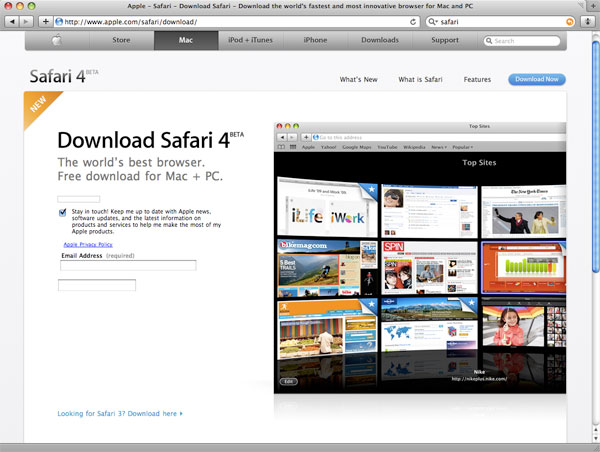600x452 pixels.
Task: Click the Edit button in Top Sites image
Action: 289,382
